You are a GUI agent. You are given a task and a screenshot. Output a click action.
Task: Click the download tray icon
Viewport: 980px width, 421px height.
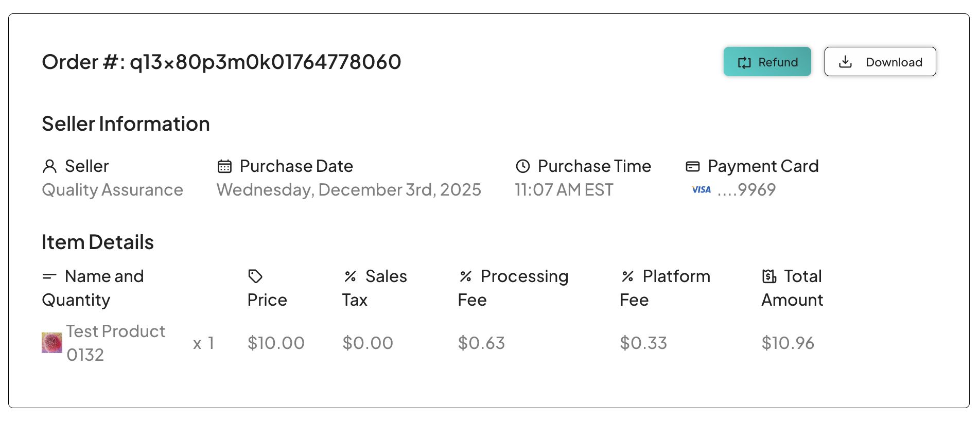tap(845, 62)
